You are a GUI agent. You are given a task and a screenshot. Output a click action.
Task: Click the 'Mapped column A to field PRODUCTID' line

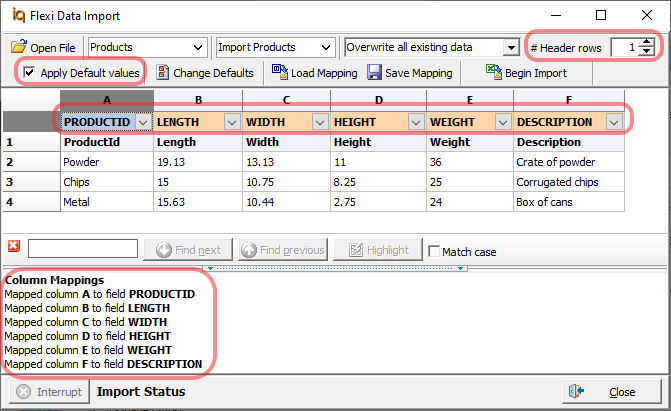tap(100, 294)
